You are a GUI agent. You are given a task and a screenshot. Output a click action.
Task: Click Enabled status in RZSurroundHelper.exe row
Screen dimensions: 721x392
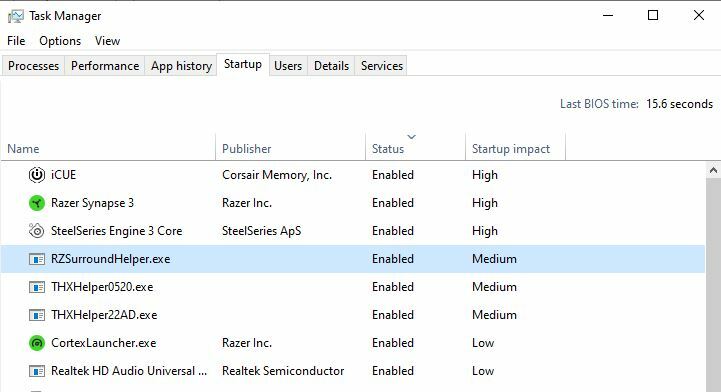[393, 259]
